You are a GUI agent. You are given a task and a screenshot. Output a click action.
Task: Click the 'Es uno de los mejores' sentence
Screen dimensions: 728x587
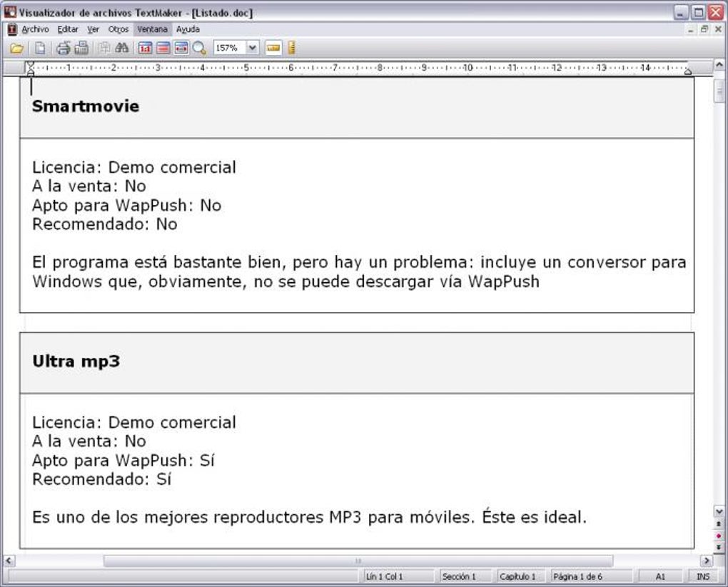(310, 517)
